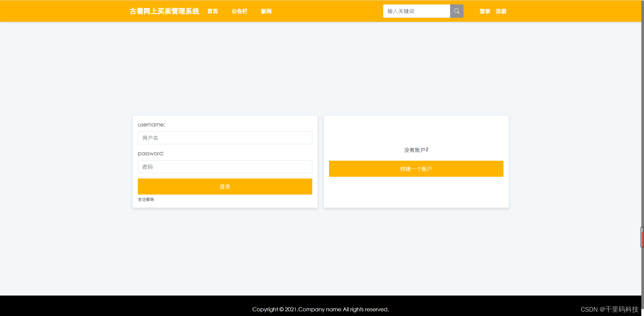Viewport: 644px width, 316px height.
Task: Focus the 用户名 username input field
Action: pos(225,138)
